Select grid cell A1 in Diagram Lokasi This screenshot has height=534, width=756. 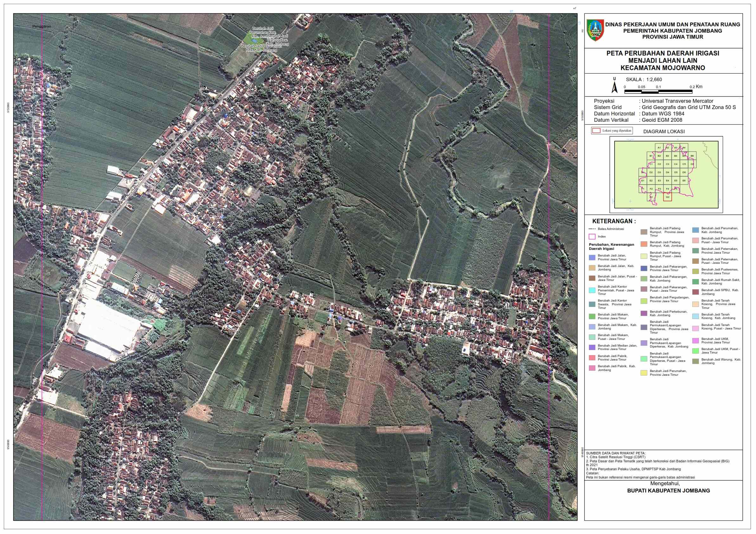pos(659,148)
